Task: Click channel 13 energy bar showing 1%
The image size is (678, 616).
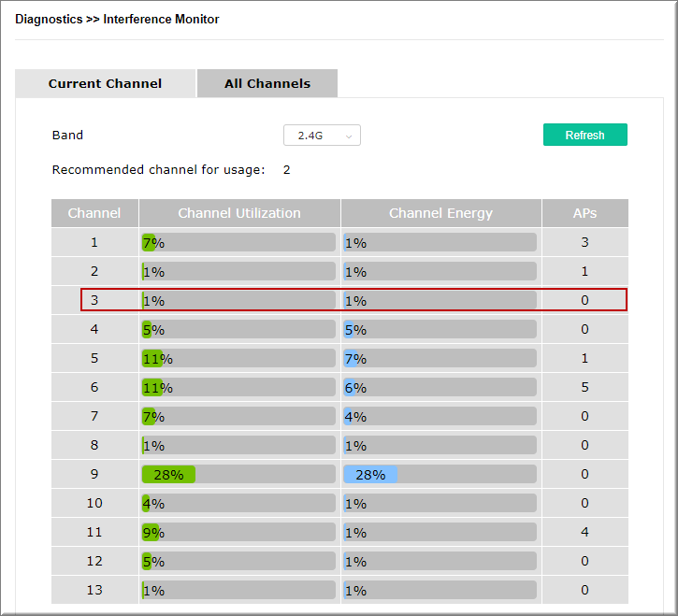Action: [x=440, y=590]
